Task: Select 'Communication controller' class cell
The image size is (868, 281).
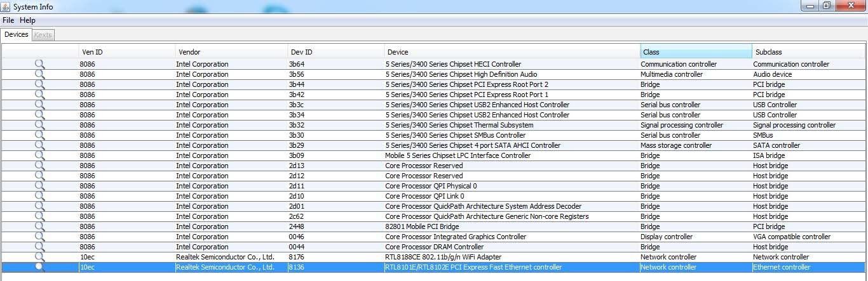Action: [696, 64]
